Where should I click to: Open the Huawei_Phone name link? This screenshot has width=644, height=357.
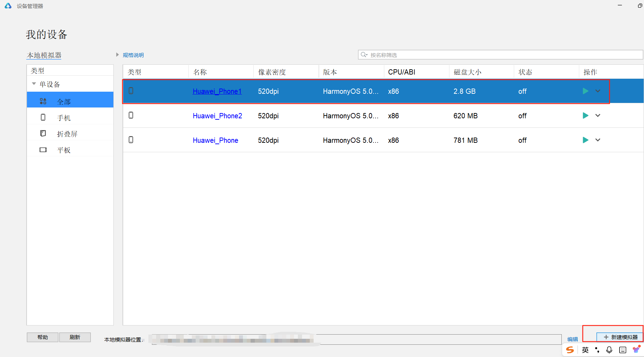[215, 140]
